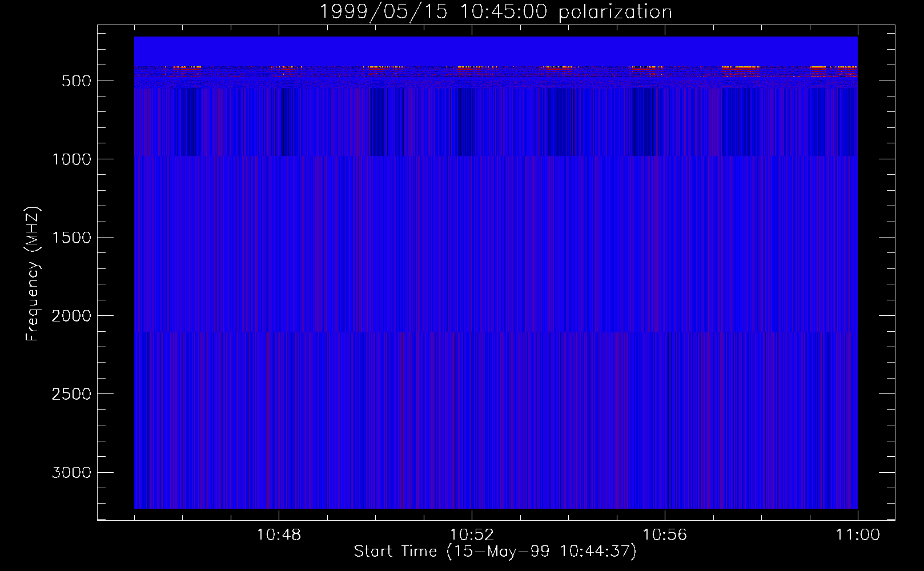Click the 2500 frequency tick label
This screenshot has width=924, height=571.
coord(71,394)
